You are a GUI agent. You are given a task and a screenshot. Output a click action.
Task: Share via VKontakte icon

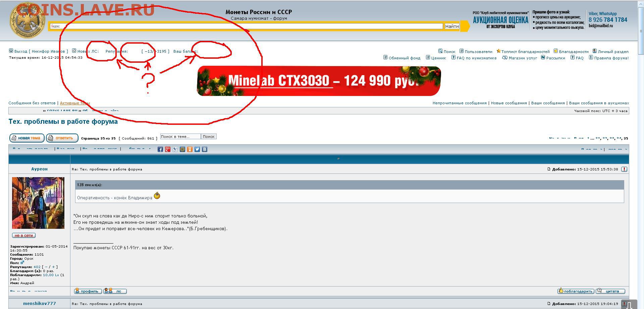pos(204,149)
